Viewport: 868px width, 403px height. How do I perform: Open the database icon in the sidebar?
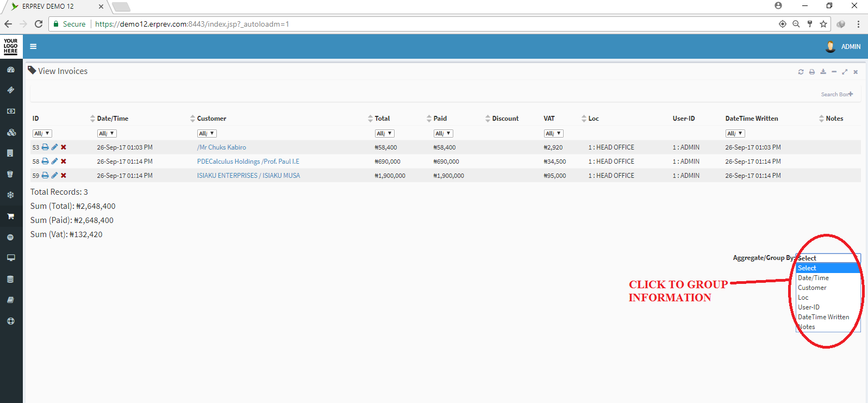[x=10, y=279]
